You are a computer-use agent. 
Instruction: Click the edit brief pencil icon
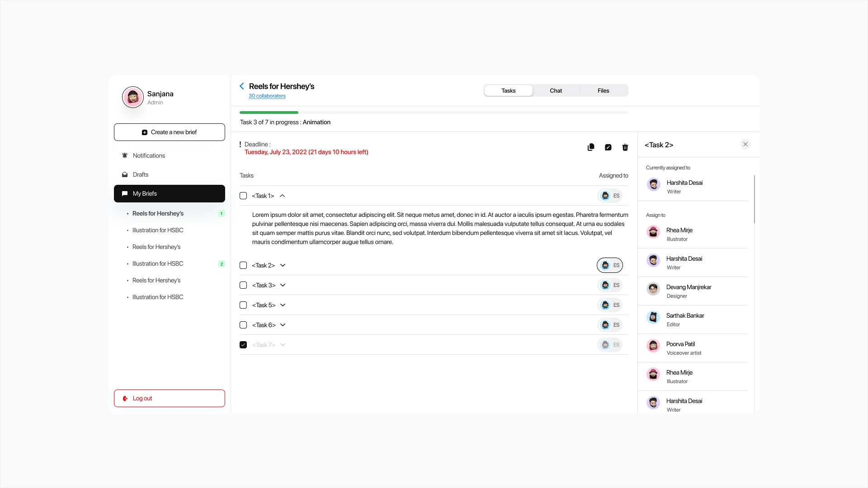coord(608,147)
